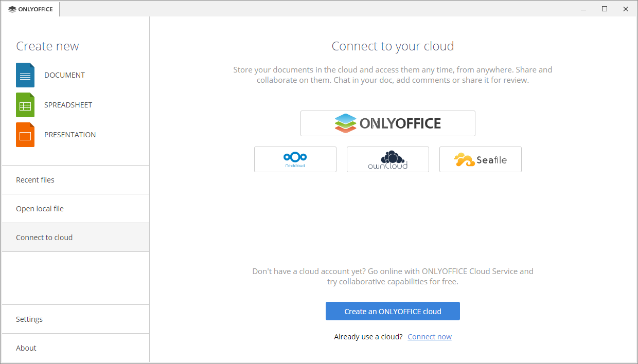The height and width of the screenshot is (364, 638).
Task: Maximize the ONLYOFFICE window
Action: [x=605, y=9]
